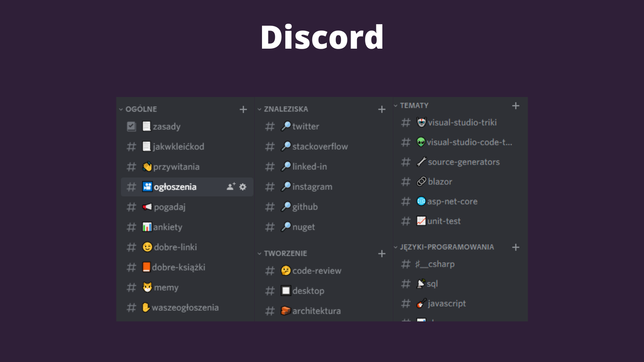Click the magnifier emoji on github
The height and width of the screenshot is (362, 644).
click(x=286, y=207)
